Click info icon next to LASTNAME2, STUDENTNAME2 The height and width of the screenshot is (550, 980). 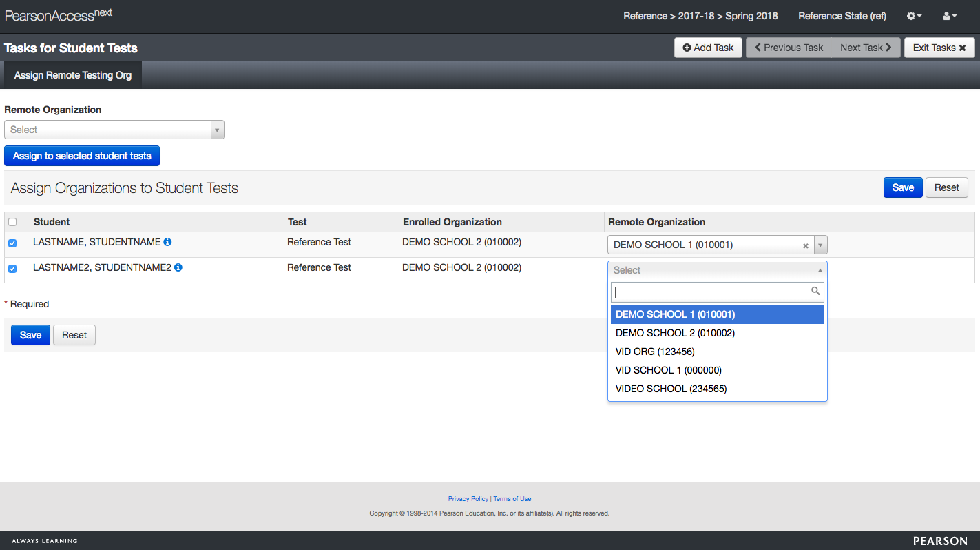[x=178, y=267]
